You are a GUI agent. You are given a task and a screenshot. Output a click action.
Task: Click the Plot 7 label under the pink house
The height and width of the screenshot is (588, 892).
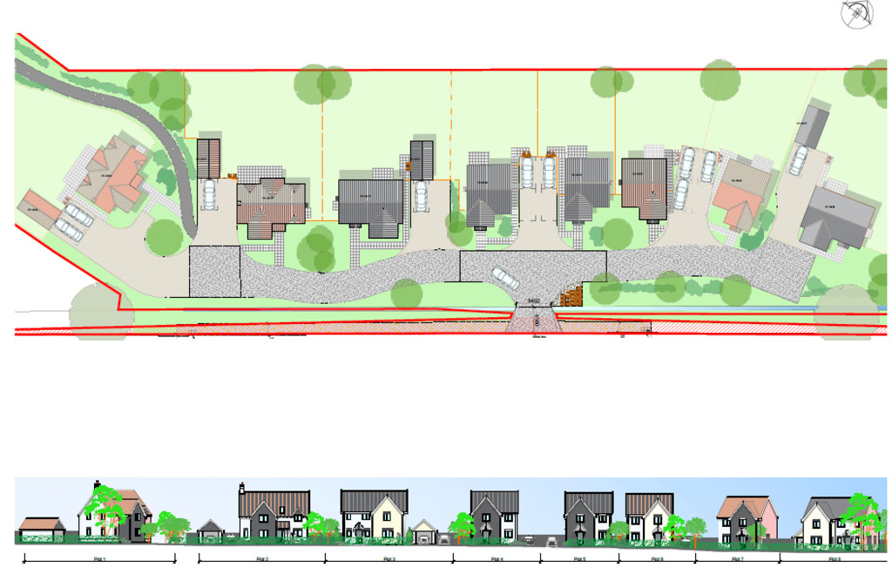pyautogui.click(x=737, y=558)
